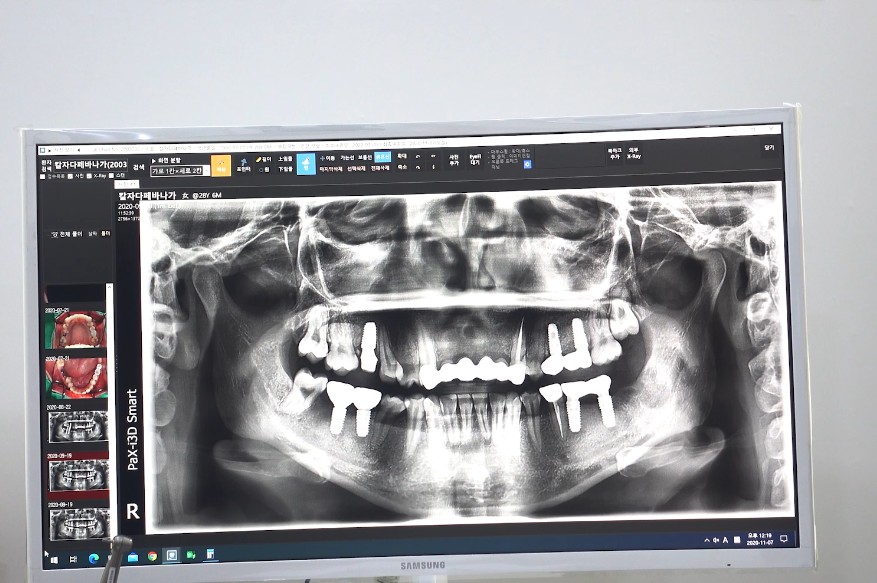Image resolution: width=877 pixels, height=583 pixels.
Task: Select the 원 (circle) drawing tool
Action: coord(264,169)
